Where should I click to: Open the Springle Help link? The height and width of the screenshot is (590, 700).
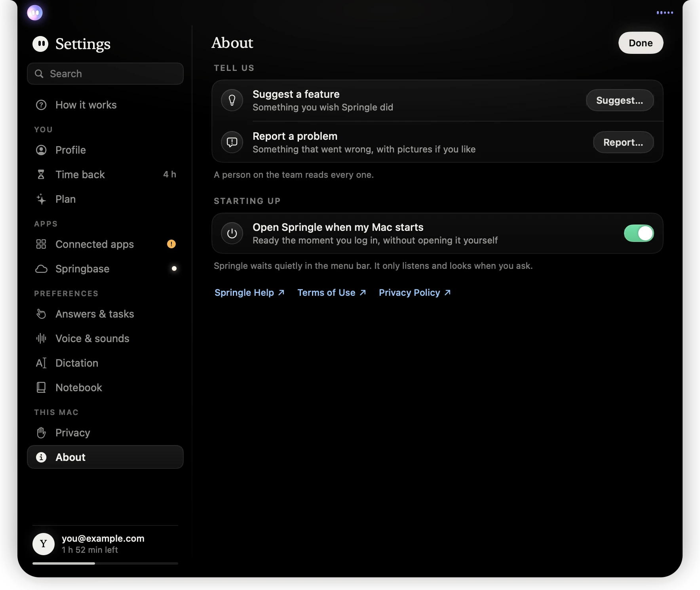coord(249,293)
